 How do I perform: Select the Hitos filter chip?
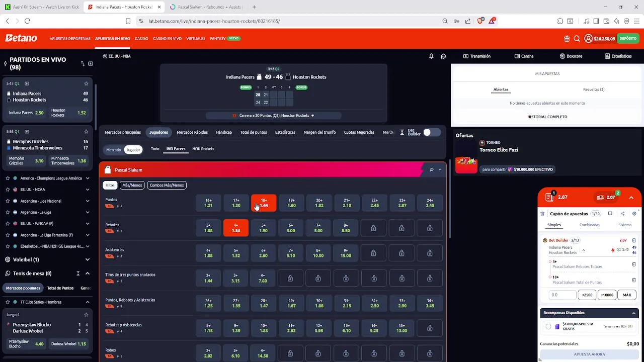[x=110, y=185]
